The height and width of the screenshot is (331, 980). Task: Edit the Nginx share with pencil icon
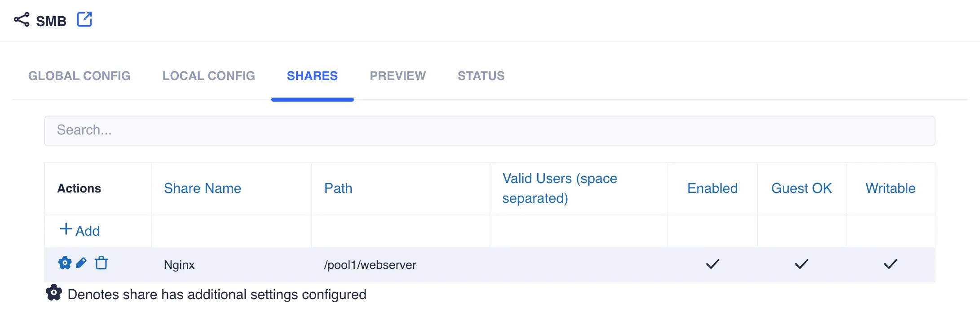coord(81,263)
